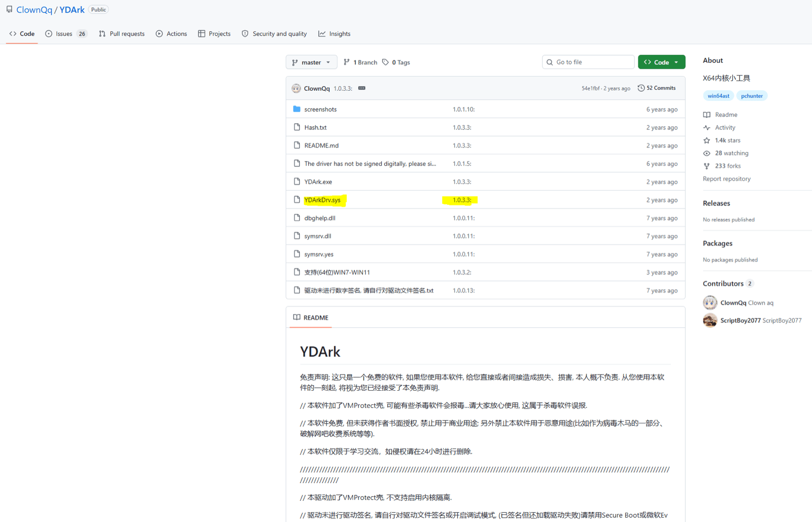View the 0 Tags link
Viewport: 812px width, 522px height.
point(396,62)
